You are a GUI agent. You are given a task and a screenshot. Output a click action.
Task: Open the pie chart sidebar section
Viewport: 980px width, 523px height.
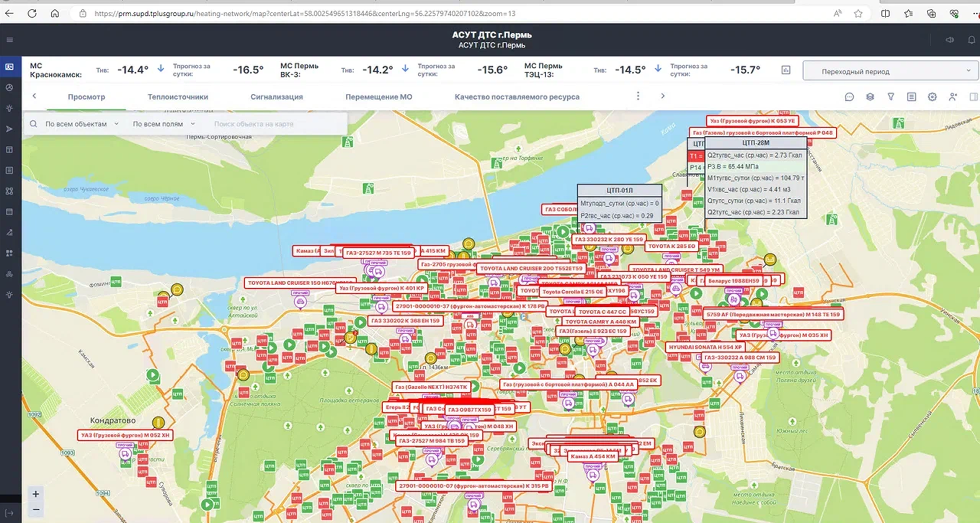[10, 88]
